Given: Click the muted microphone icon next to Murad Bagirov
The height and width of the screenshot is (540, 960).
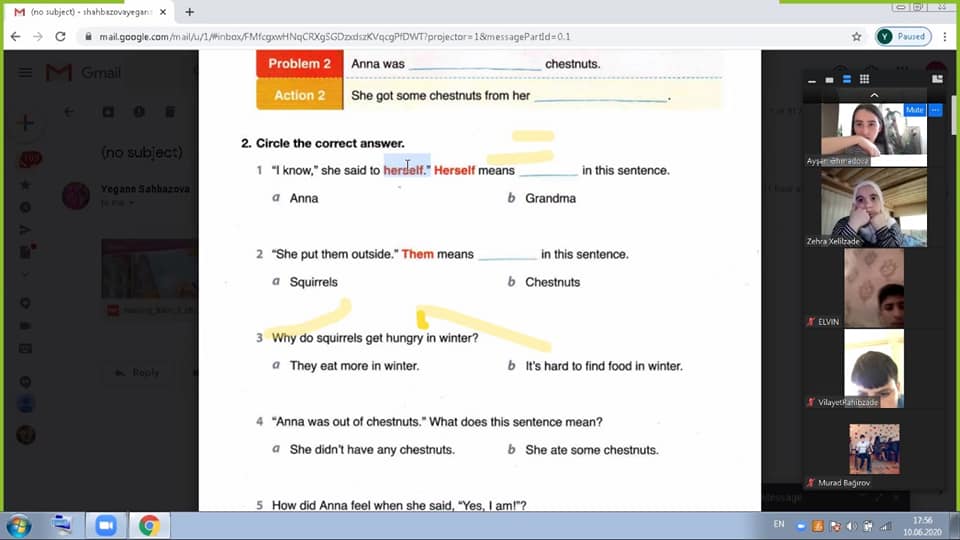Looking at the screenshot, I should tap(811, 482).
